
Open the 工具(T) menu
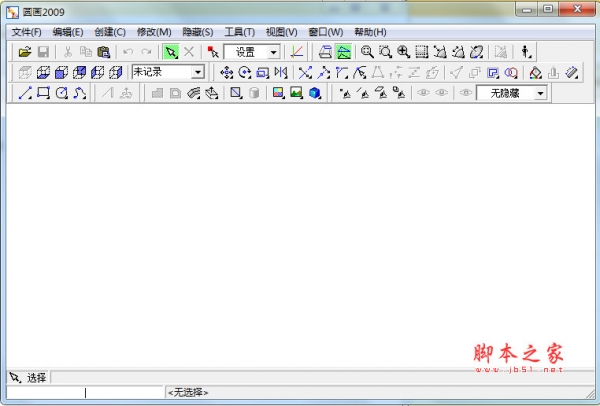[x=240, y=32]
